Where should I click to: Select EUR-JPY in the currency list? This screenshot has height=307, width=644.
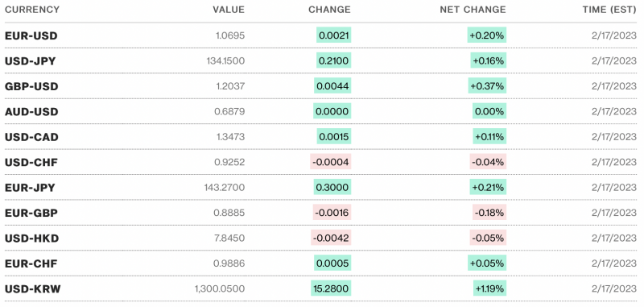coord(30,188)
